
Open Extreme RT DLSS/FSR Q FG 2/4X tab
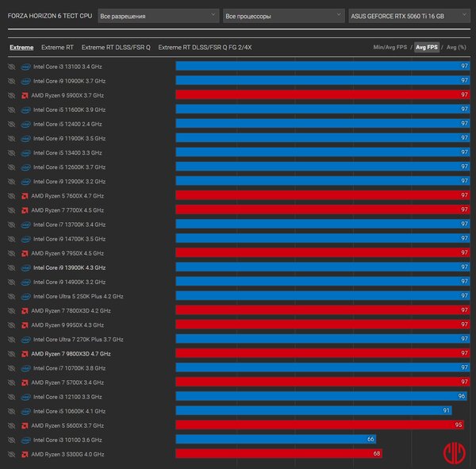pyautogui.click(x=205, y=48)
